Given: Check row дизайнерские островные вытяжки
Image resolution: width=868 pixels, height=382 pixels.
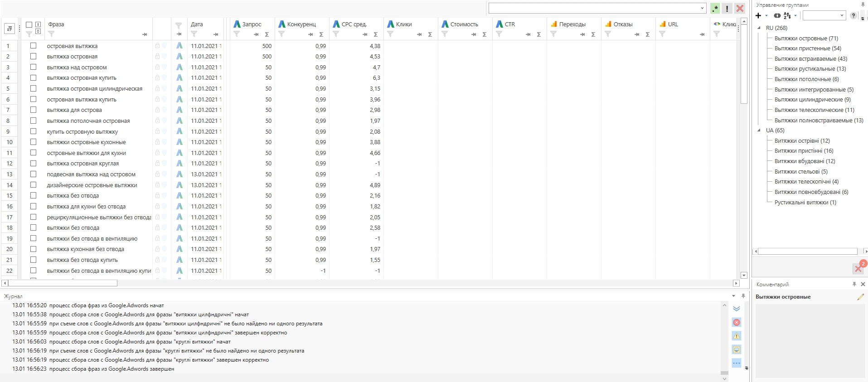Looking at the screenshot, I should click(x=33, y=184).
